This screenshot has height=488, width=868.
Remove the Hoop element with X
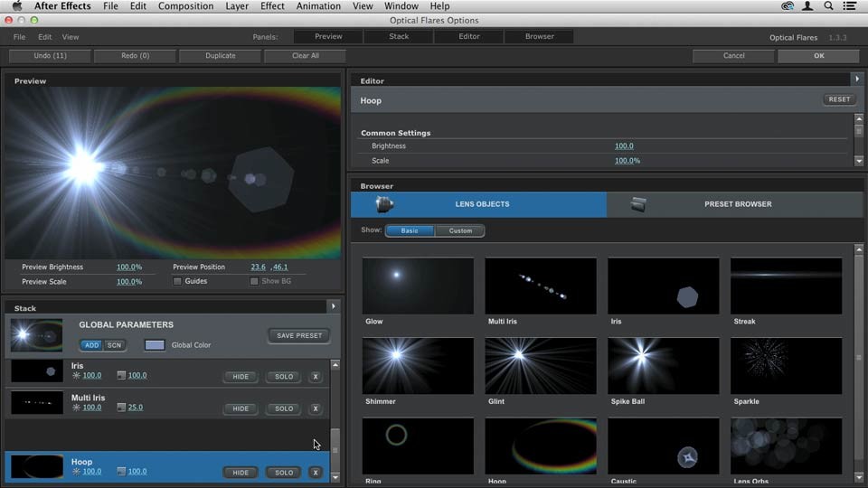316,473
